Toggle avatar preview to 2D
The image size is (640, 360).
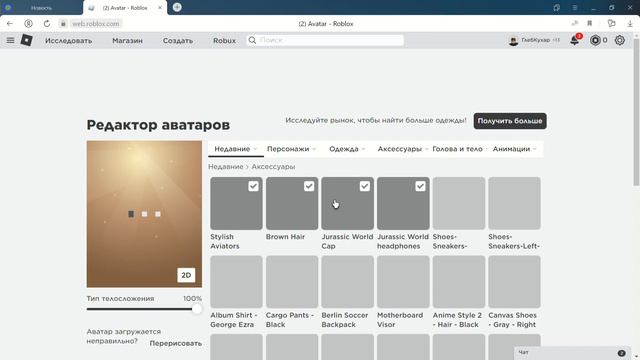[186, 275]
